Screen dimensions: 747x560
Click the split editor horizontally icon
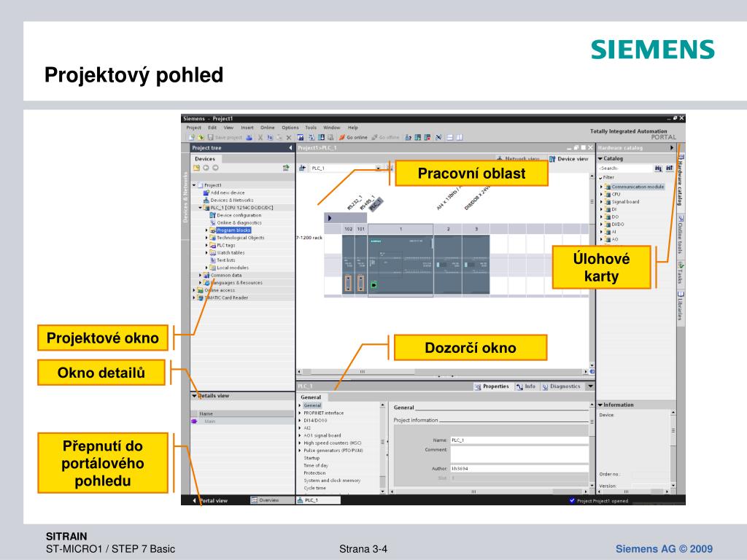[450, 137]
